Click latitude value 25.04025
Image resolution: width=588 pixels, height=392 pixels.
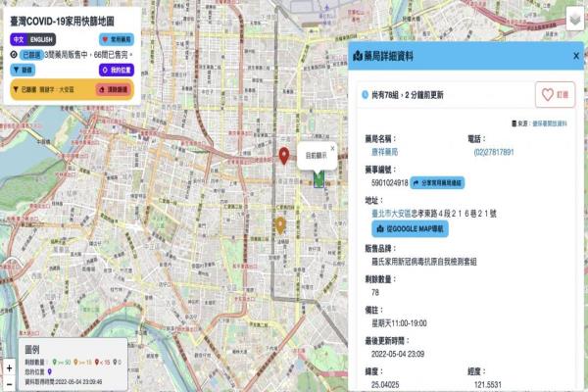click(385, 384)
